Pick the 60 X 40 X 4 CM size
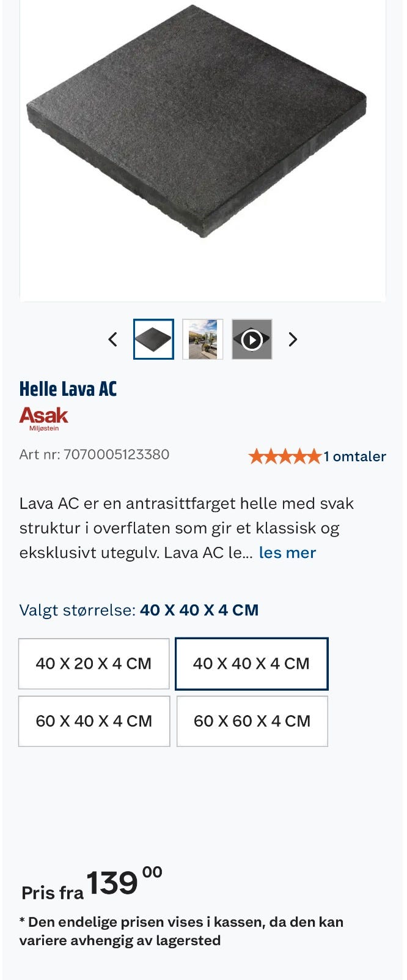Screen dimensions: 407x980 pyautogui.click(x=94, y=721)
